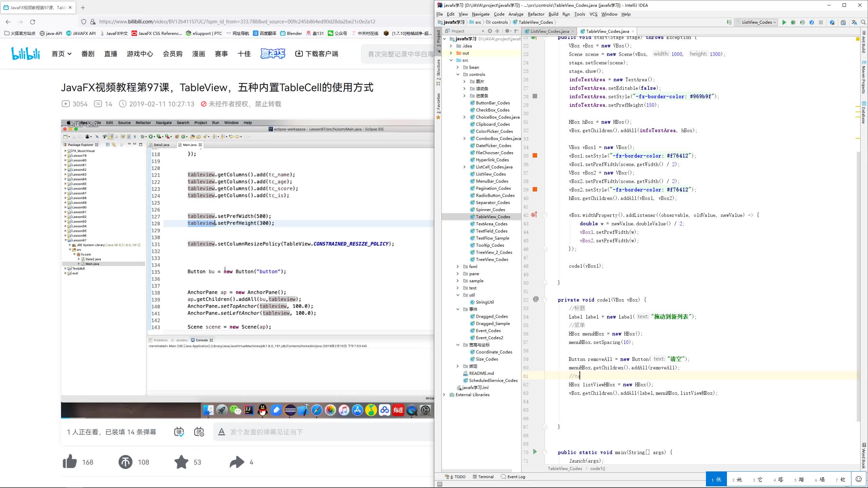Click the bilibili danmaku input field
Image resolution: width=868 pixels, height=488 pixels.
pyautogui.click(x=305, y=432)
